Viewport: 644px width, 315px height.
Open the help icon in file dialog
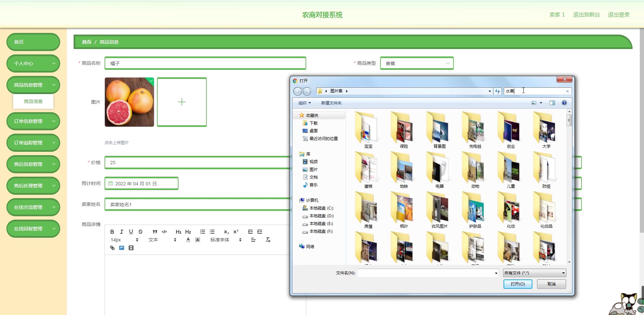click(x=564, y=103)
